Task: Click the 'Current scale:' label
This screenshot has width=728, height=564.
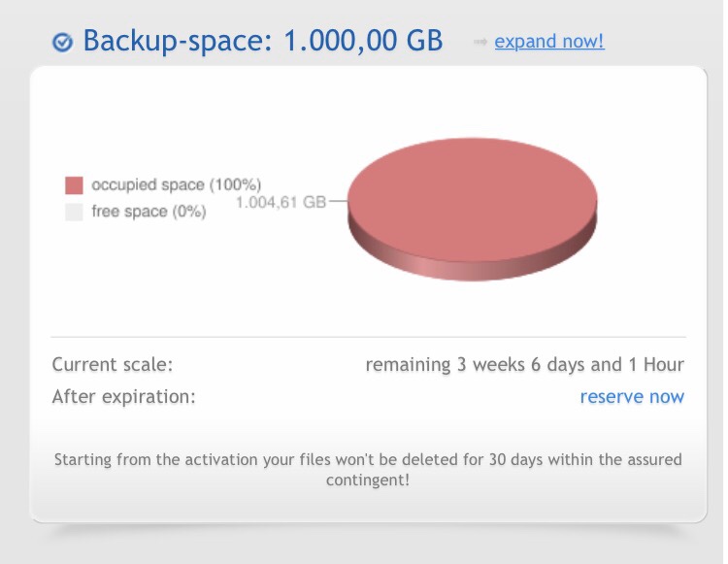Action: point(113,364)
